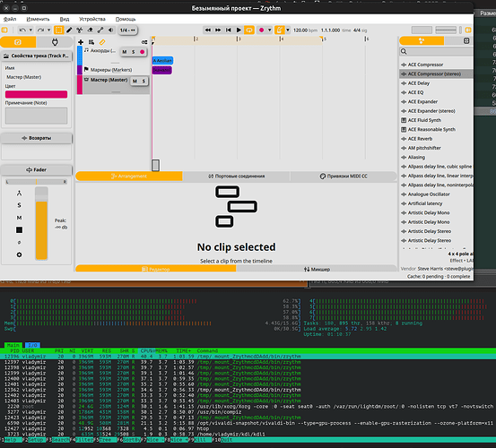Click the Rewind transport button
The image size is (496, 448).
tap(208, 30)
